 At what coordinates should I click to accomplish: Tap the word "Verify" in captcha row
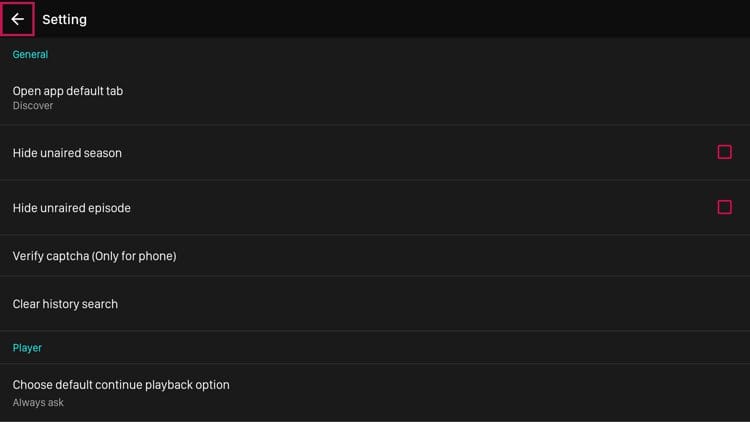[x=29, y=256]
